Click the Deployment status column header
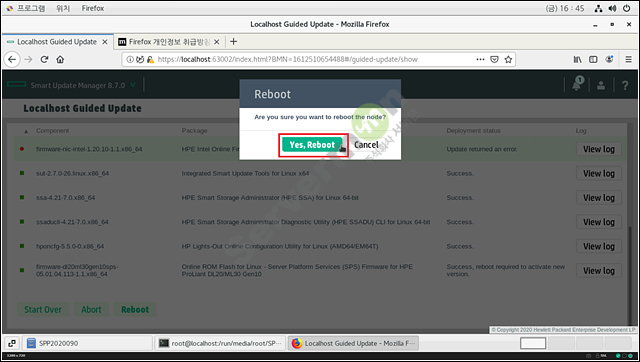The image size is (640, 362). click(x=473, y=131)
